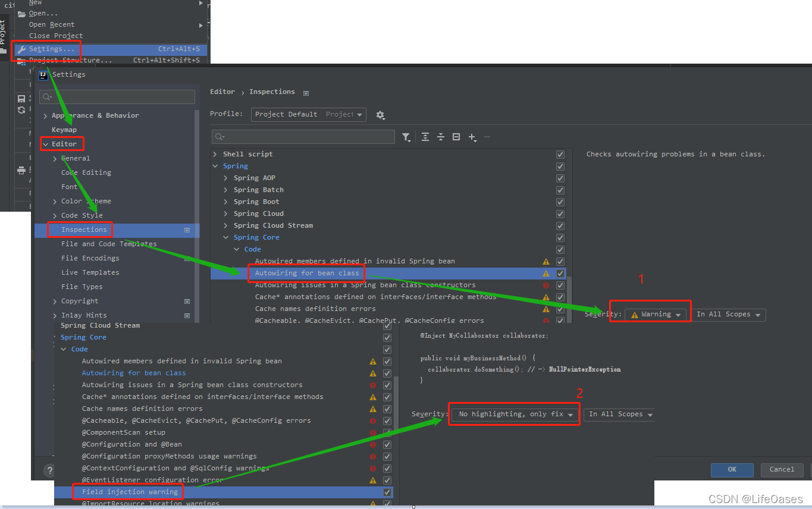Viewport: 812px width, 509px height.
Task: Click the warning icon on Autowiring for bean class row
Action: [x=546, y=274]
